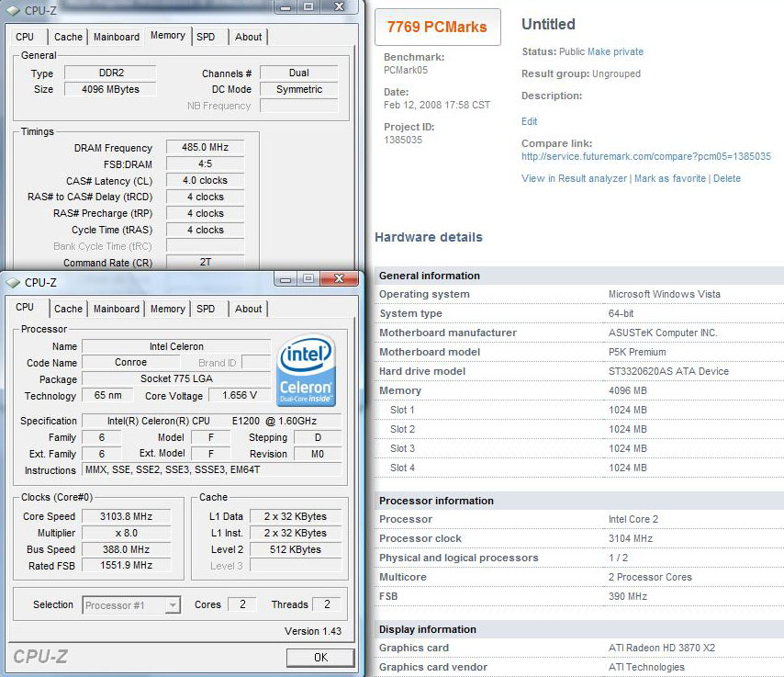Click the '3104 MHz' processor clock value

tap(631, 539)
